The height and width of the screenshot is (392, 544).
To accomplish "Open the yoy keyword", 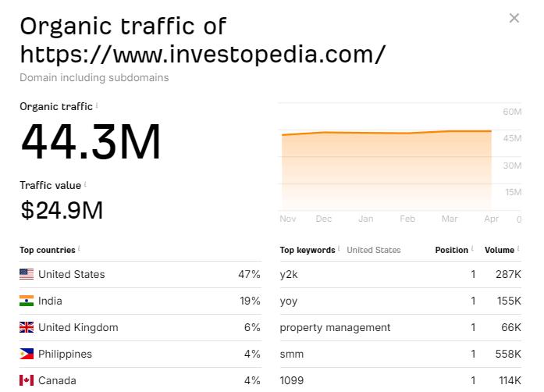I will click(x=289, y=301).
